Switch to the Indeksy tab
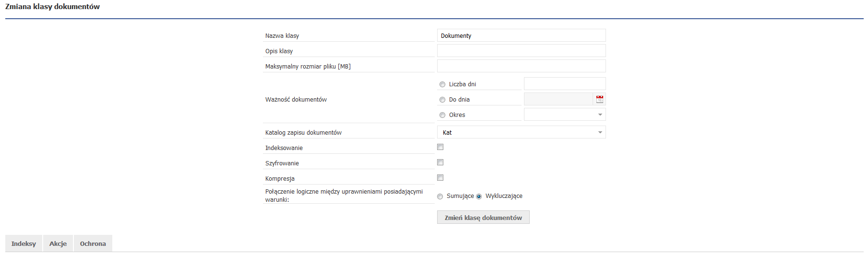 coord(24,243)
